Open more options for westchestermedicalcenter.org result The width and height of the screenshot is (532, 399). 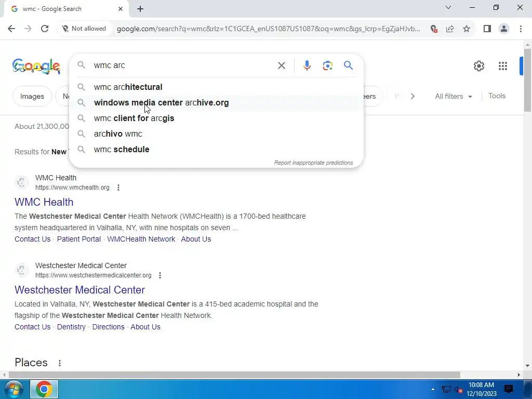[160, 275]
